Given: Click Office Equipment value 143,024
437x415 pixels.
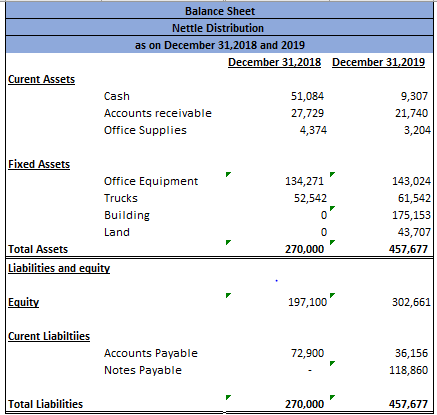Looking at the screenshot, I should tap(411, 181).
